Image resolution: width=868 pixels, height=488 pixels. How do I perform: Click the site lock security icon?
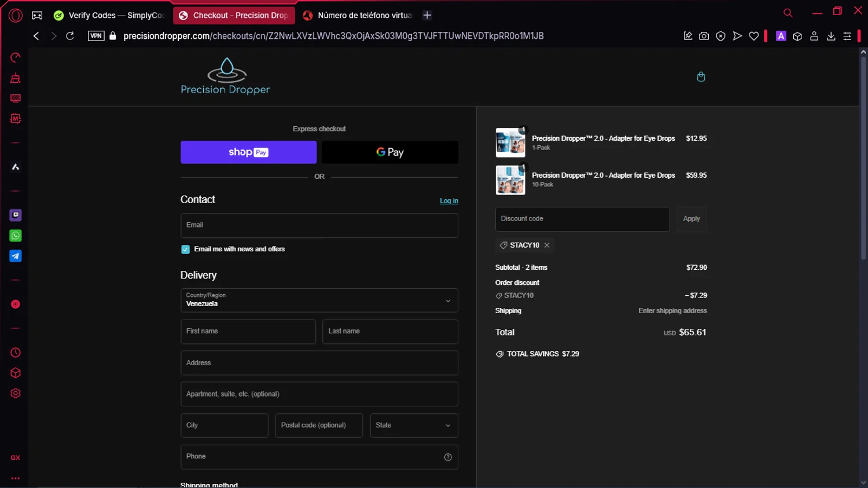tap(113, 36)
